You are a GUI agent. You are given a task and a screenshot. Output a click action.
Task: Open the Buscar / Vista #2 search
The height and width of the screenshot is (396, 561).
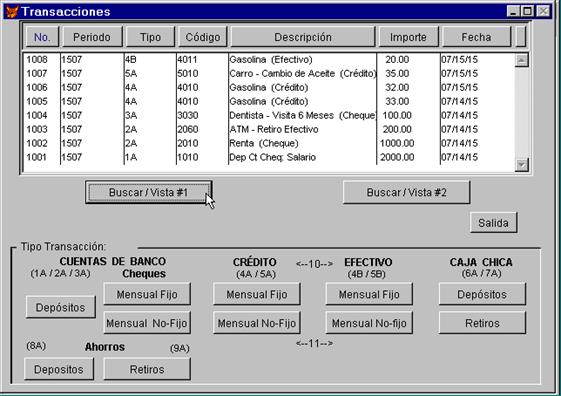click(x=406, y=192)
